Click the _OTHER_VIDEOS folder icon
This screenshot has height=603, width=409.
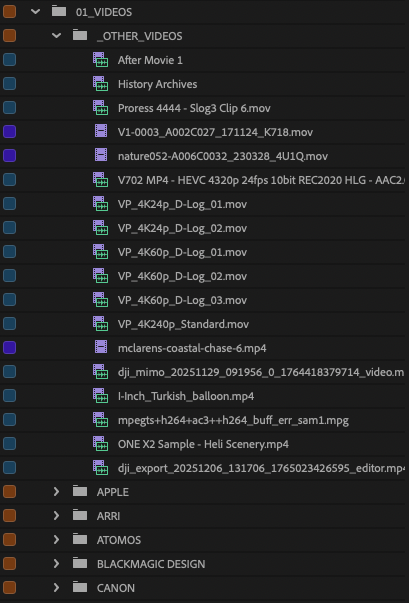[x=80, y=35]
